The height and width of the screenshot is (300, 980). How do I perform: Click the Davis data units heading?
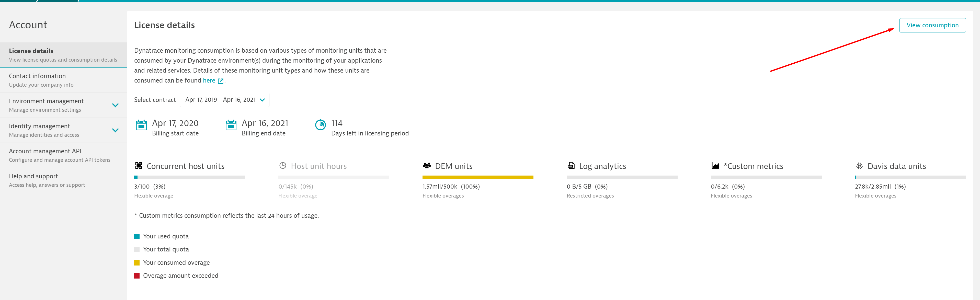click(x=897, y=166)
